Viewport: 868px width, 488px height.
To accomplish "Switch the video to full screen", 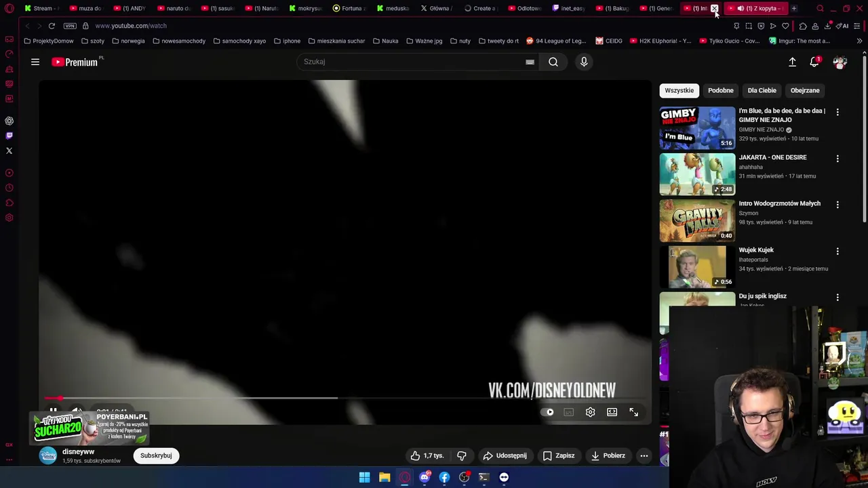I will pos(633,412).
